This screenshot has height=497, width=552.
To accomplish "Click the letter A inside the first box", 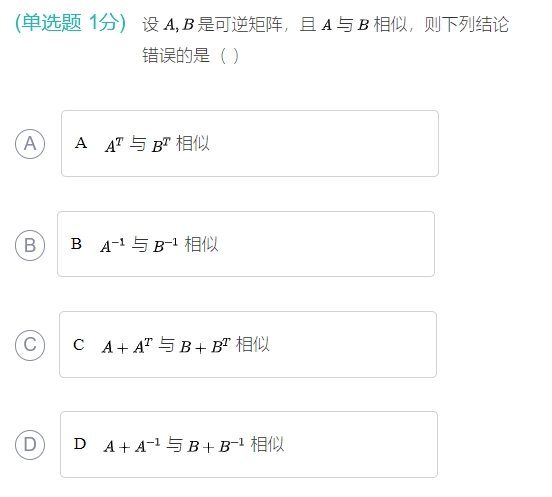I will 81,143.
